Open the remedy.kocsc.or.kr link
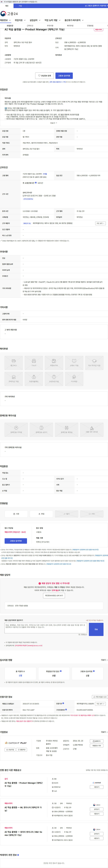Image resolution: width=108 pixels, height=868 pixels. pyautogui.click(x=29, y=646)
